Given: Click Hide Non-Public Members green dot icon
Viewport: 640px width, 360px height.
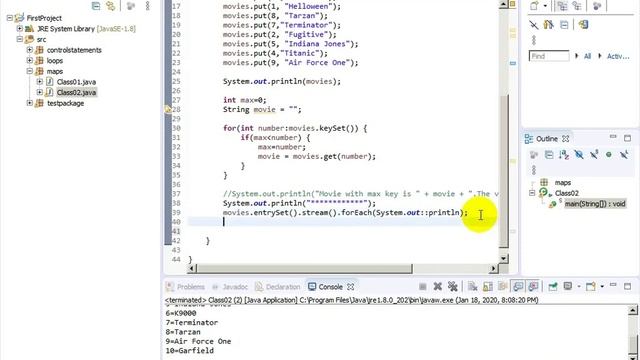Looking at the screenshot, I should 609,155.
